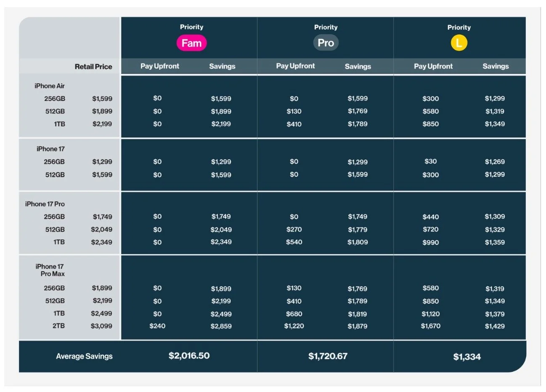Click the iPhone 17 Pro section label
Viewport: 546px width, 392px height.
point(45,204)
